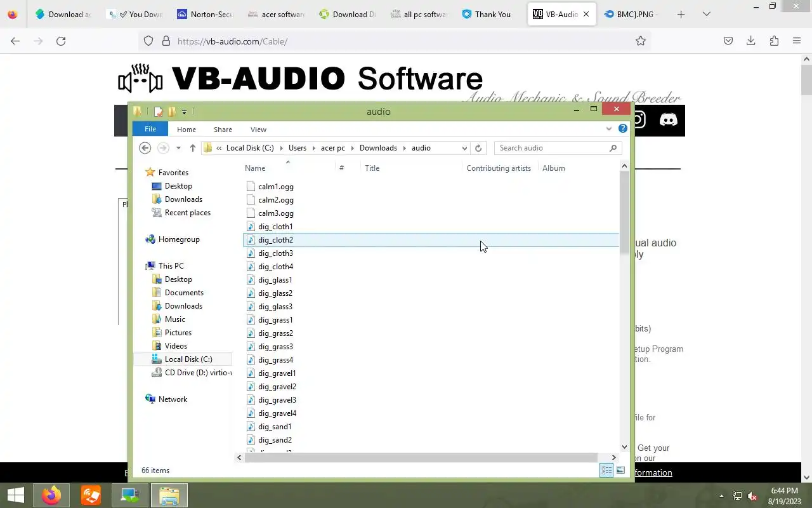
Task: Sort files by Album column header
Action: (x=554, y=168)
